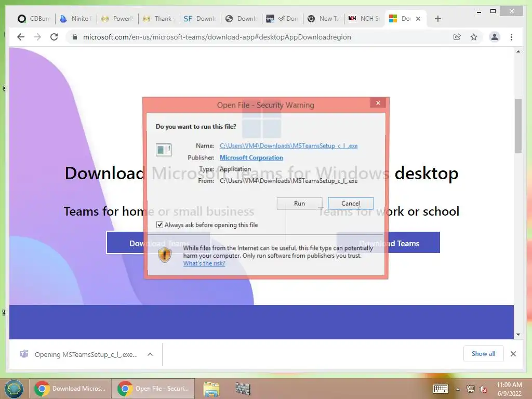Open the Microsoft Corporation publisher link

tap(251, 157)
